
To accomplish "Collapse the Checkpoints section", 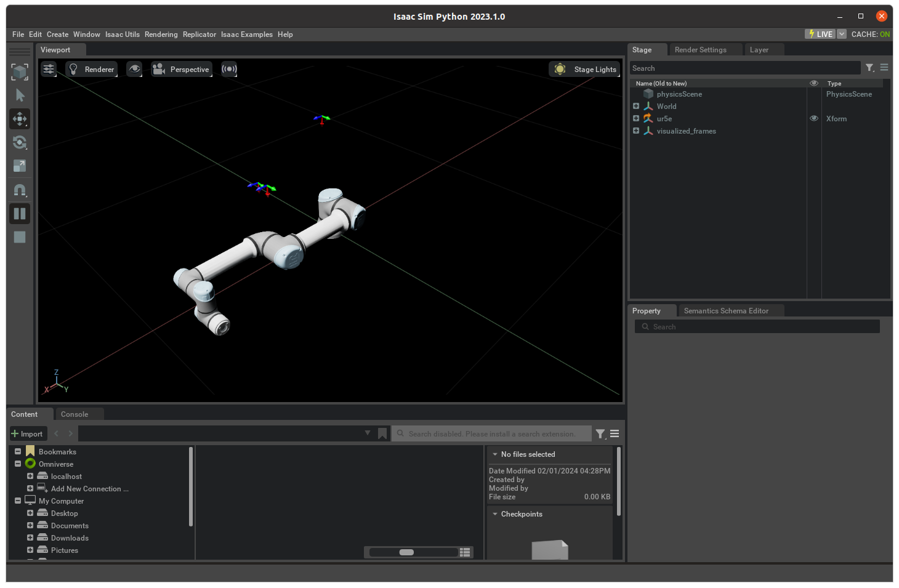I will [494, 514].
